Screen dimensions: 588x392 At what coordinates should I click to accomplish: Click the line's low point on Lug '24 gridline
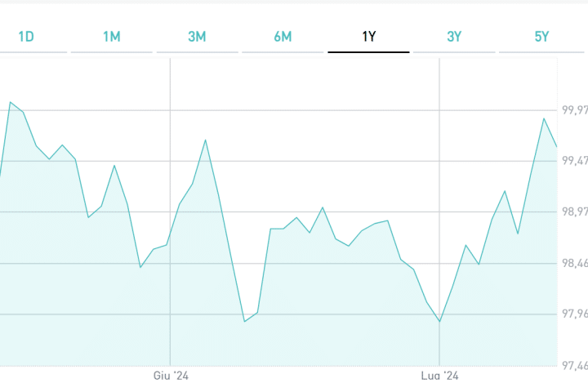[439, 322]
